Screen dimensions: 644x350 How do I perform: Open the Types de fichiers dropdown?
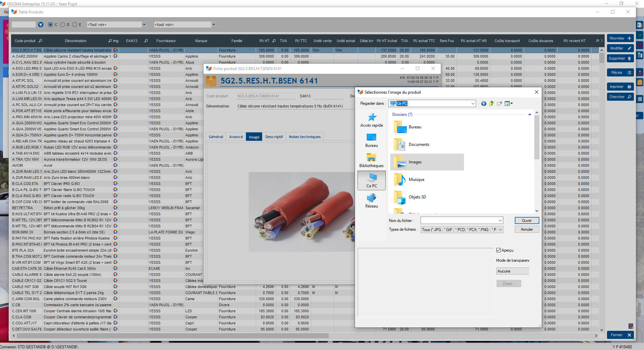coord(500,230)
